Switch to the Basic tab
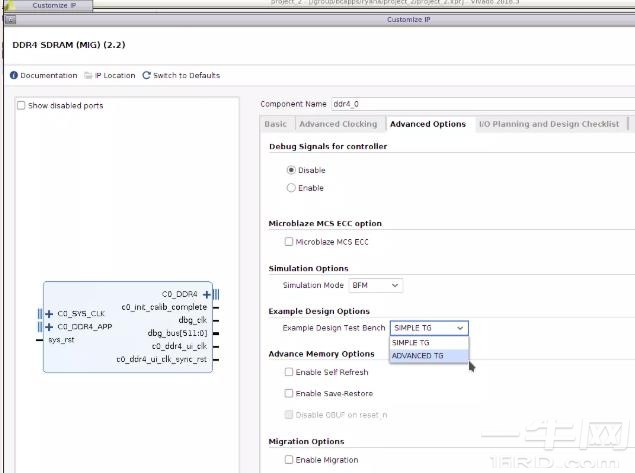 tap(275, 124)
